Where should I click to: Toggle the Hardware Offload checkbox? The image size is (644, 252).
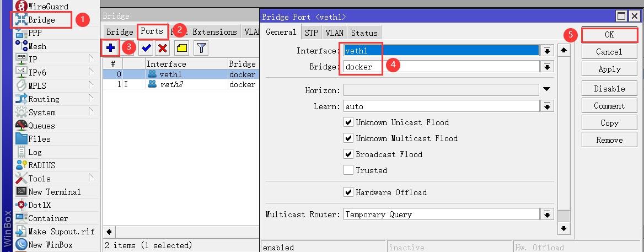(348, 192)
